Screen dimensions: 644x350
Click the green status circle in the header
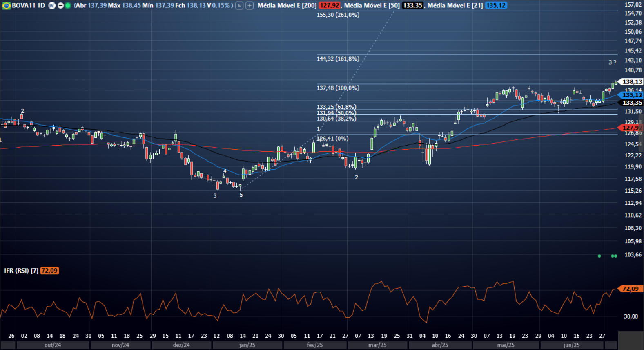coord(68,6)
